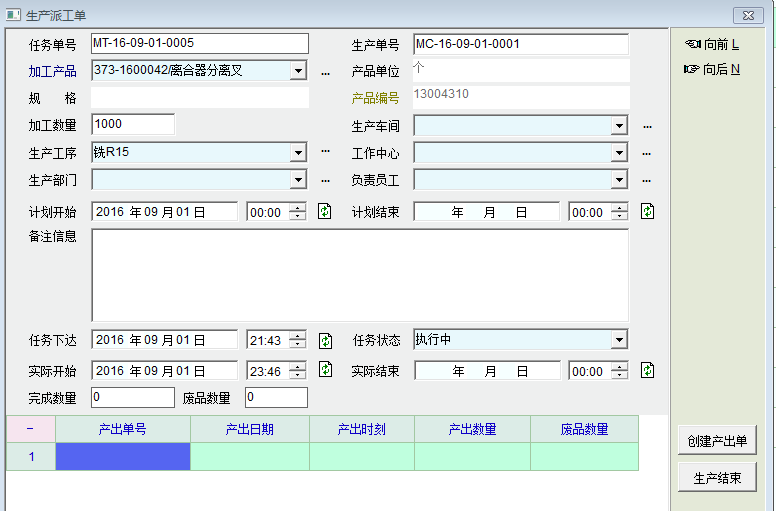Open lookup ellipsis next to 加工产品
Image resolution: width=776 pixels, height=511 pixels.
(x=325, y=72)
